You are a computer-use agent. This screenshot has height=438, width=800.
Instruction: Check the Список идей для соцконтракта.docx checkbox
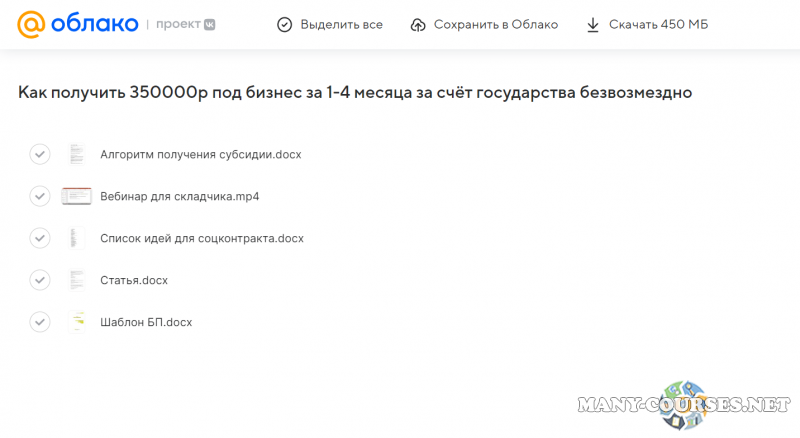pos(40,238)
